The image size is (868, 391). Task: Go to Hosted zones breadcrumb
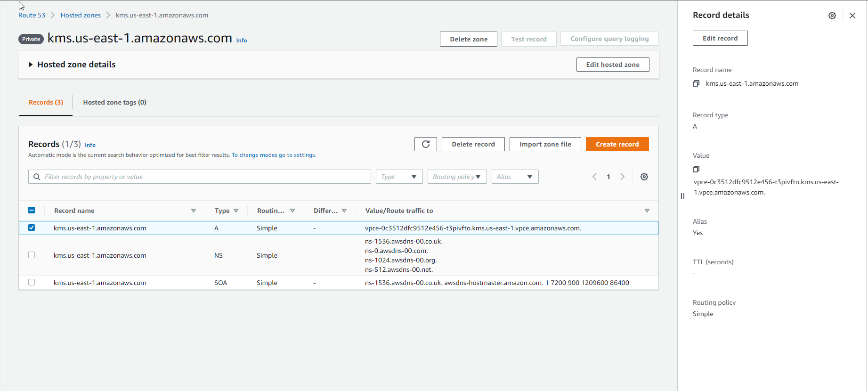(x=81, y=15)
